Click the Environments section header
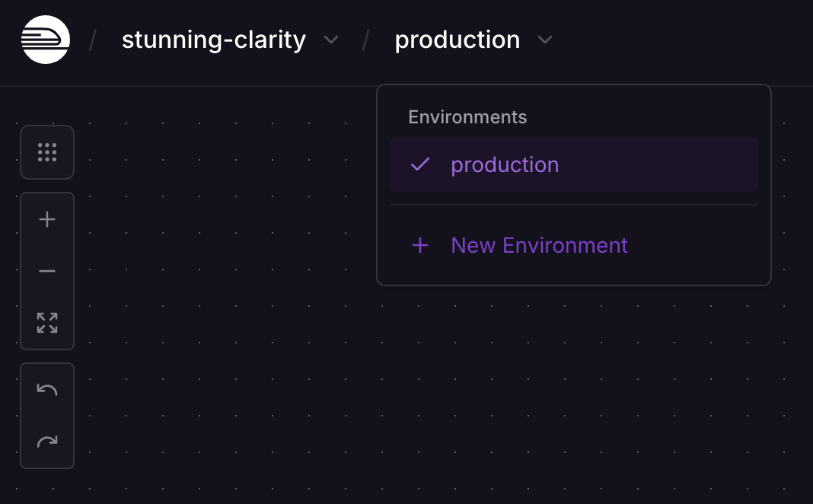 point(467,116)
